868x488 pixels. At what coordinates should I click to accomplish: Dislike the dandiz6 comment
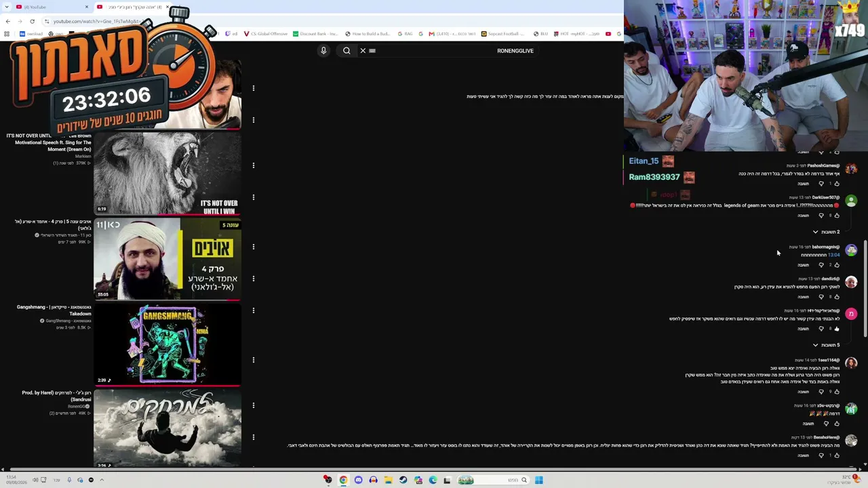[x=821, y=297]
